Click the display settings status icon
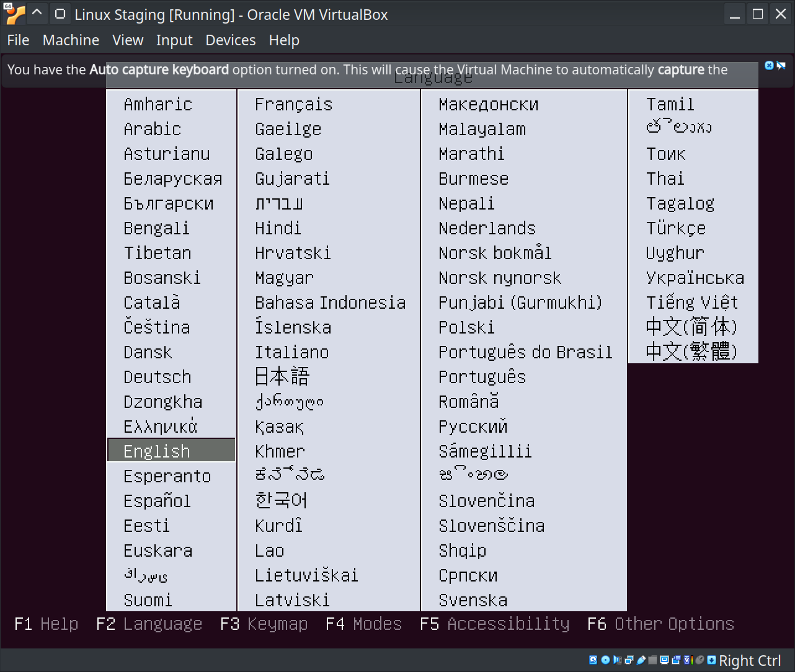 point(664,660)
